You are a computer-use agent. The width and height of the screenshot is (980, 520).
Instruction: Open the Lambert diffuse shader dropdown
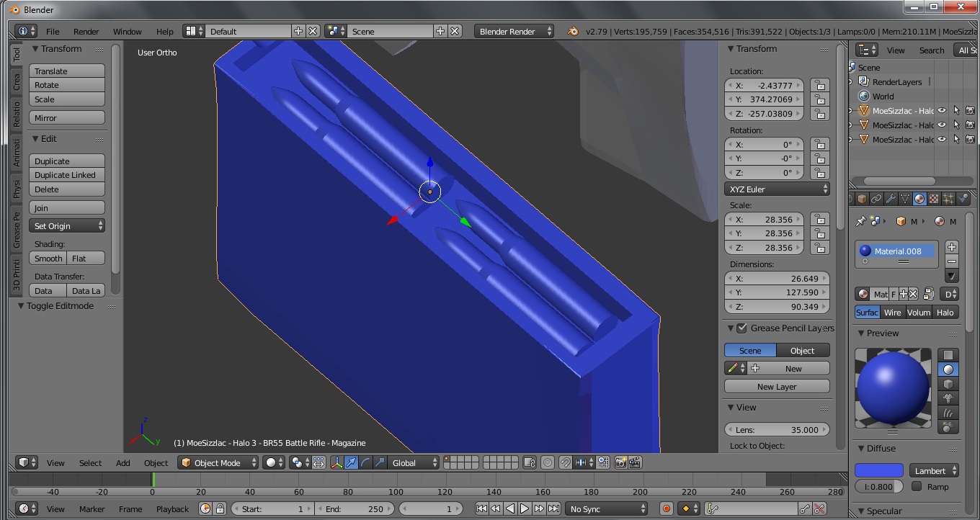934,471
